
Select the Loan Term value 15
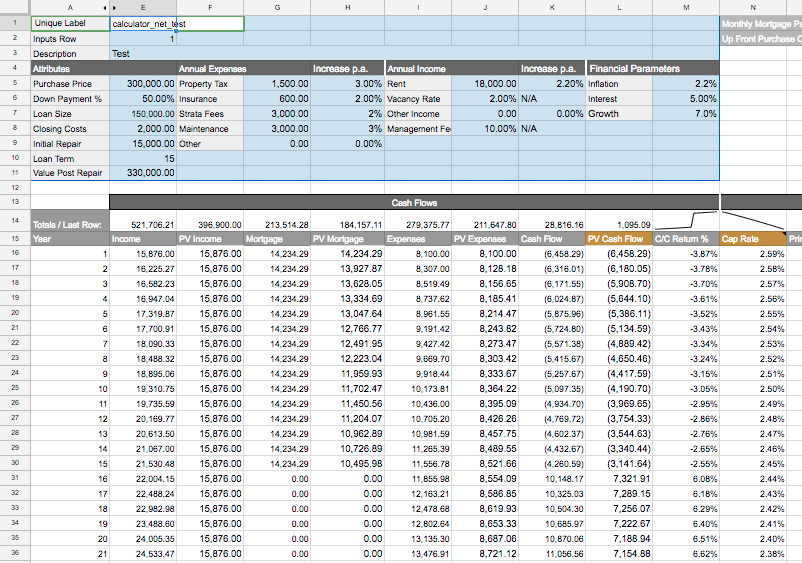click(143, 159)
